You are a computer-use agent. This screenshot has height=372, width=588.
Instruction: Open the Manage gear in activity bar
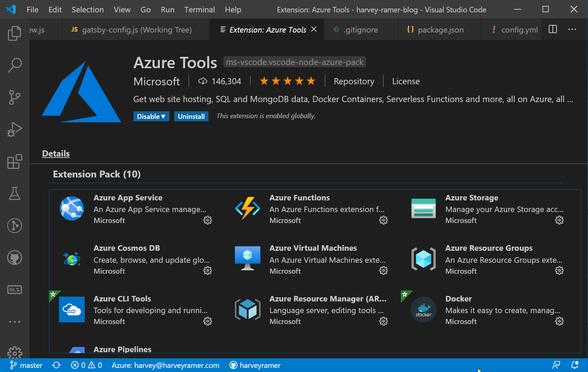[14, 352]
